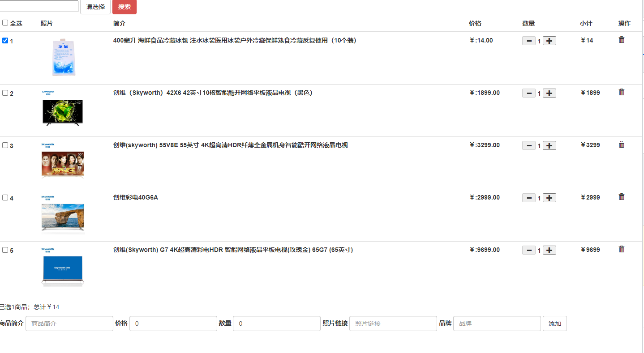Click the 操作 column header

pos(624,23)
